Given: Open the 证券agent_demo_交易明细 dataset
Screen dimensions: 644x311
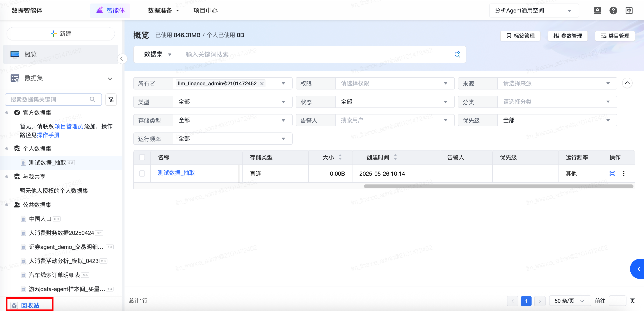Looking at the screenshot, I should (x=66, y=247).
